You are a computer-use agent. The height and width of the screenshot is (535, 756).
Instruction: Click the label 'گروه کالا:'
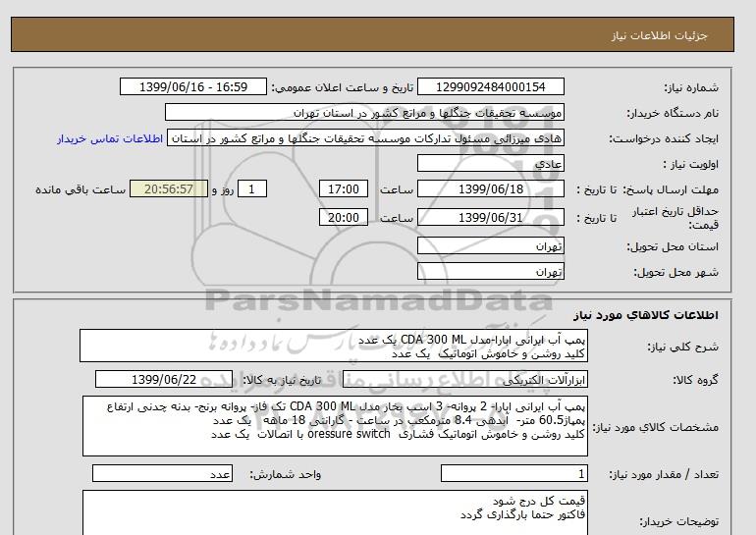(x=696, y=380)
